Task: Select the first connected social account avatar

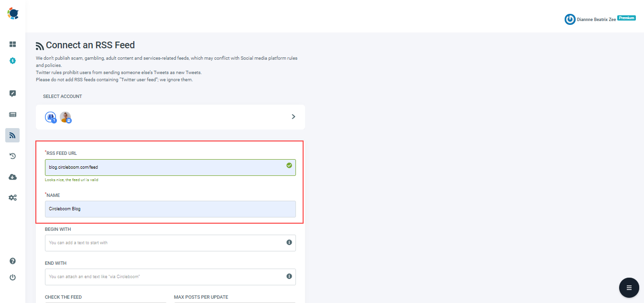Action: pyautogui.click(x=50, y=117)
